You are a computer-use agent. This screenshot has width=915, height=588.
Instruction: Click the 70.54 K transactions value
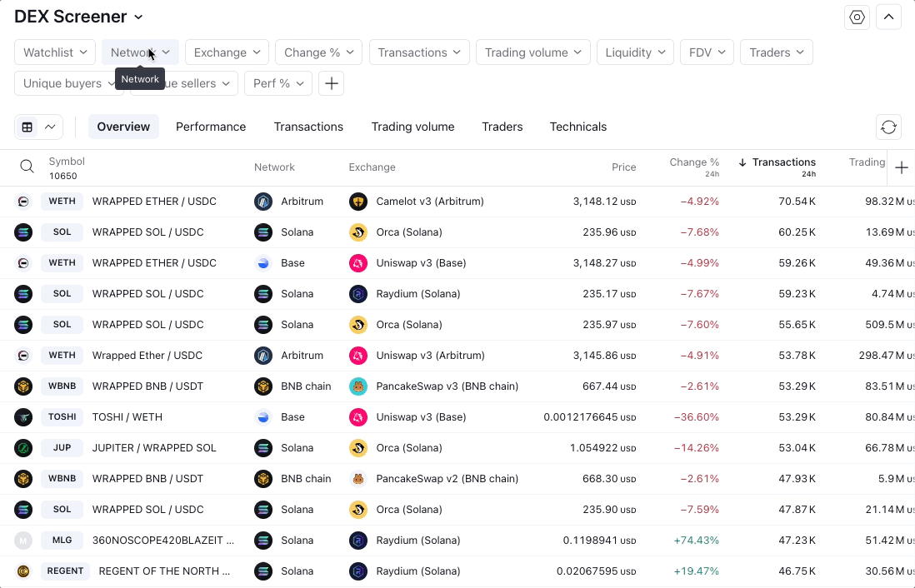(x=797, y=202)
